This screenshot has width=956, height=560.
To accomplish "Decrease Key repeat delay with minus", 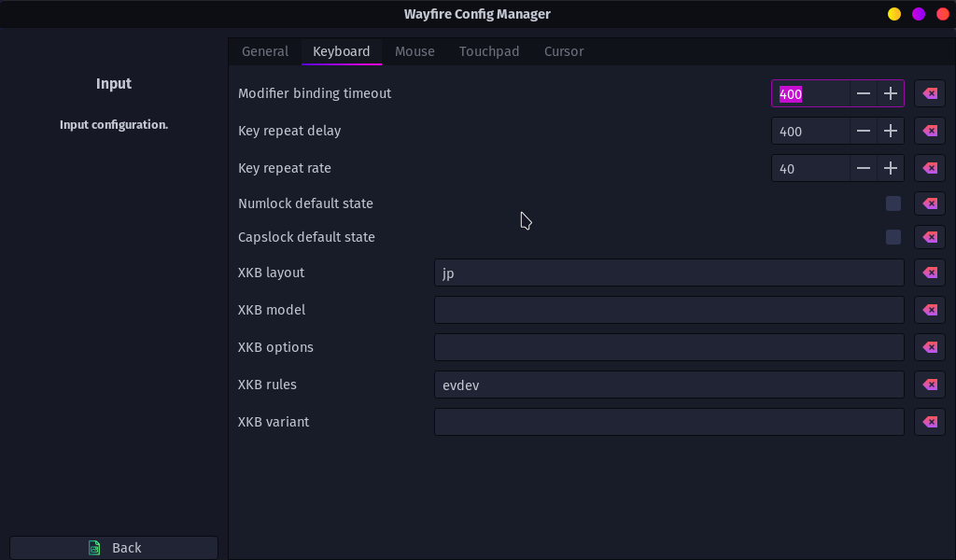I will tap(864, 131).
